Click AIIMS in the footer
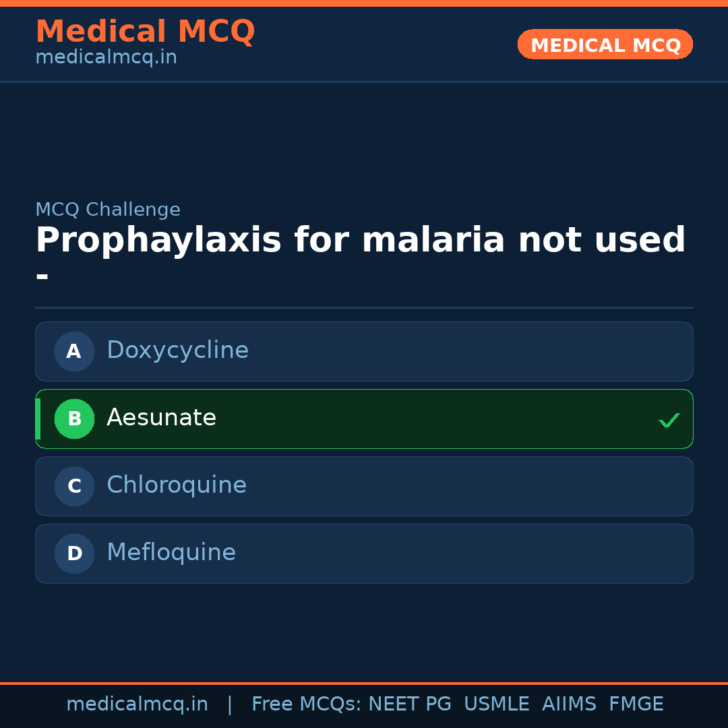The width and height of the screenshot is (728, 728). [x=569, y=704]
